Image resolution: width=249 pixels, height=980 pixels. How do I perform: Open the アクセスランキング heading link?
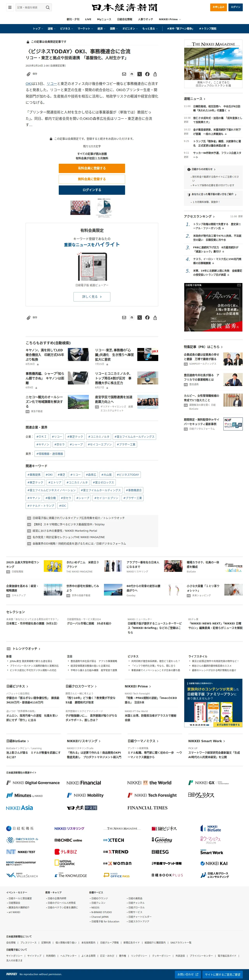tap(199, 216)
